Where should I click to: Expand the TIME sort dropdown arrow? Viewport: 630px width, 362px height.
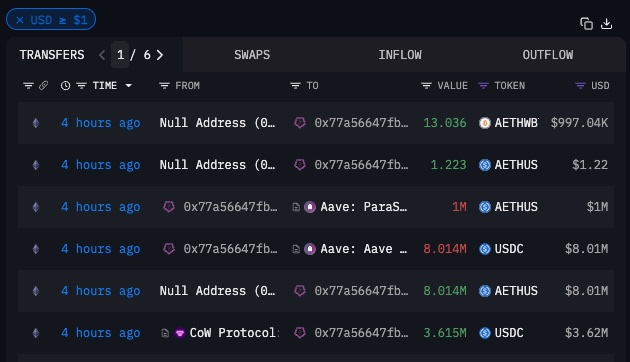point(129,86)
